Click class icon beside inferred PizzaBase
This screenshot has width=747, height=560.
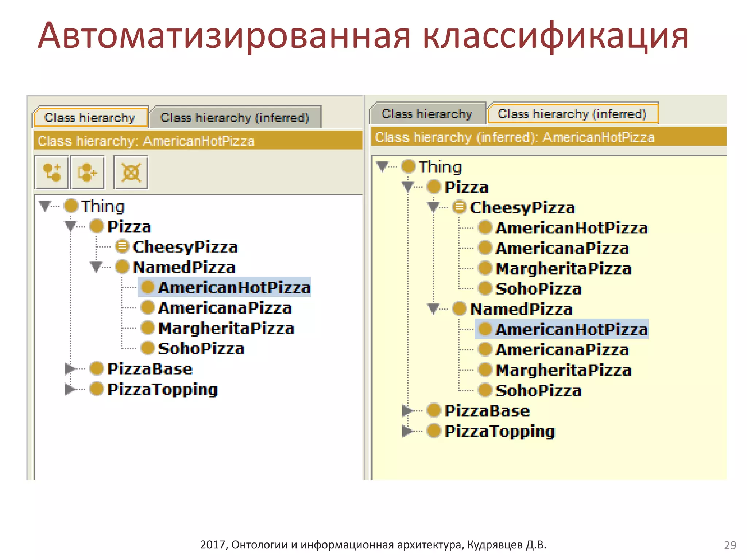coord(434,410)
